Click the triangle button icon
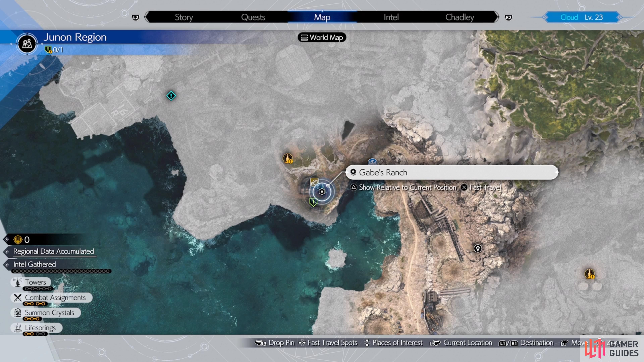Screen dimensions: 644x362 click(354, 187)
